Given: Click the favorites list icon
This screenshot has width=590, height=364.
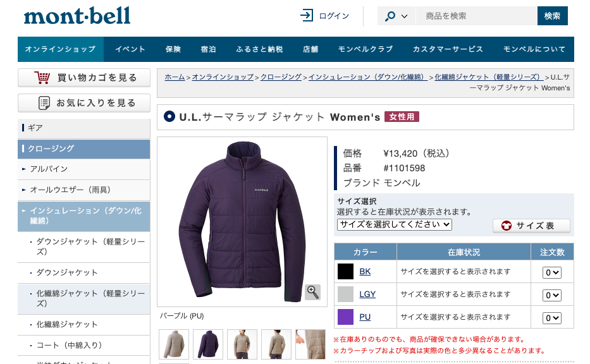Looking at the screenshot, I should pyautogui.click(x=44, y=103).
